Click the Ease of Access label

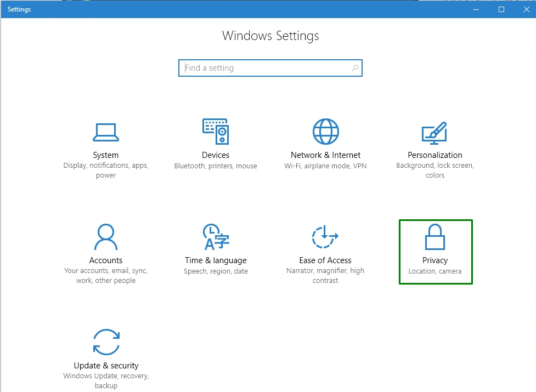pyautogui.click(x=325, y=260)
